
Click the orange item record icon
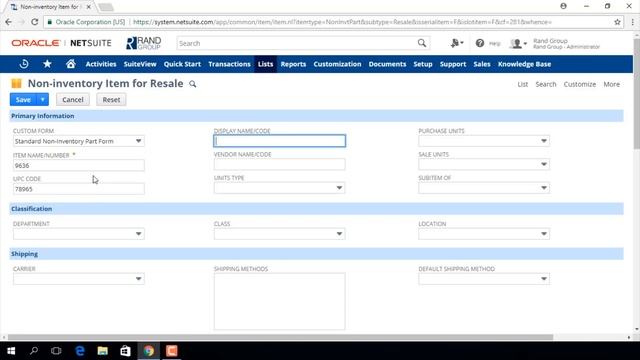(x=16, y=84)
